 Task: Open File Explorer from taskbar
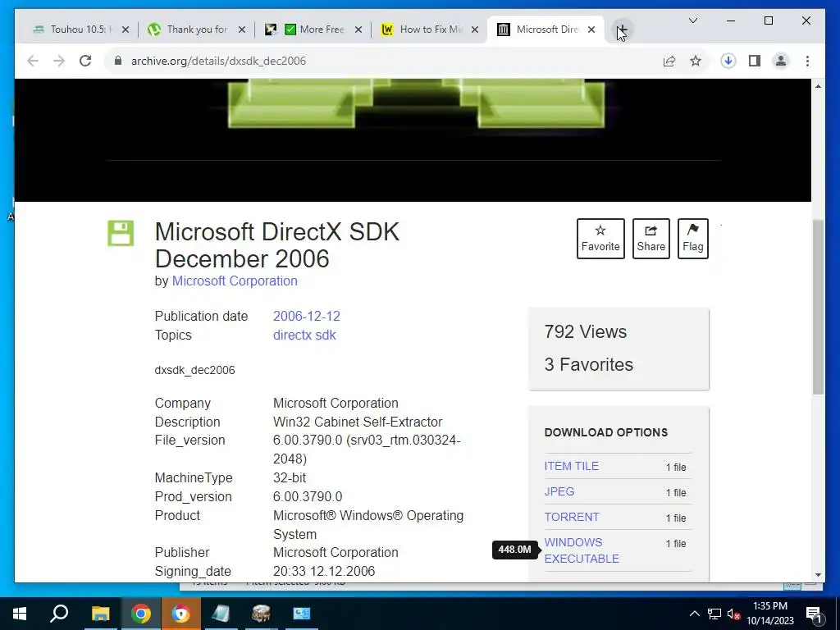[100, 614]
